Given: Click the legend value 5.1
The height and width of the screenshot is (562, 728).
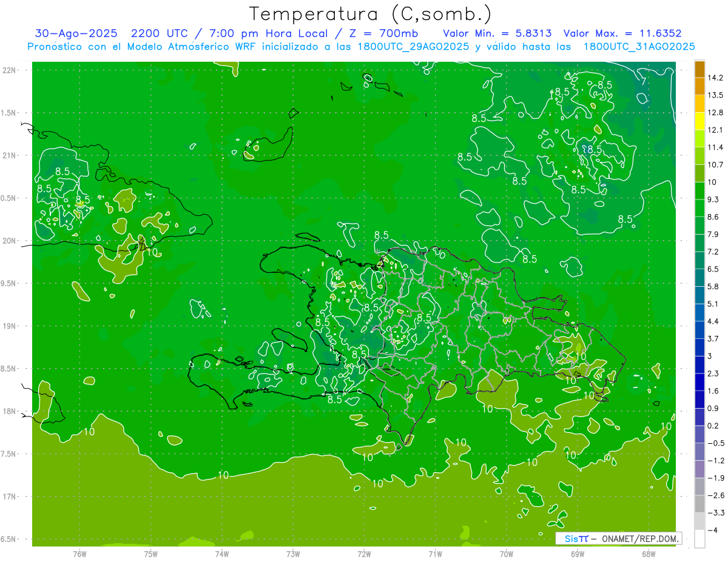Looking at the screenshot, I should [713, 304].
